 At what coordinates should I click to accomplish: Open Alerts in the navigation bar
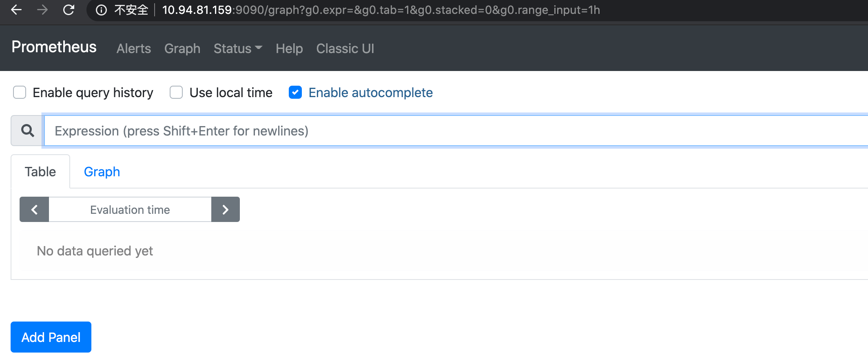pos(134,49)
